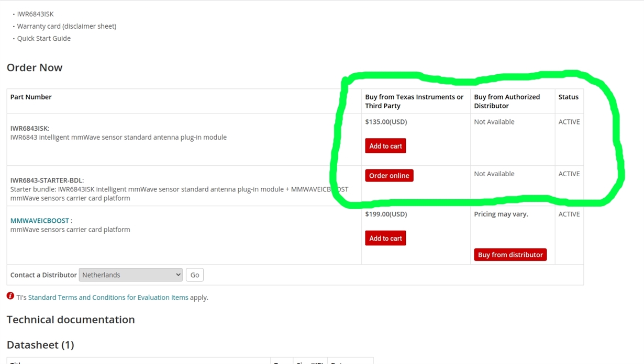The width and height of the screenshot is (644, 364).
Task: Click the Buy from Texas Instruments header
Action: click(x=414, y=101)
